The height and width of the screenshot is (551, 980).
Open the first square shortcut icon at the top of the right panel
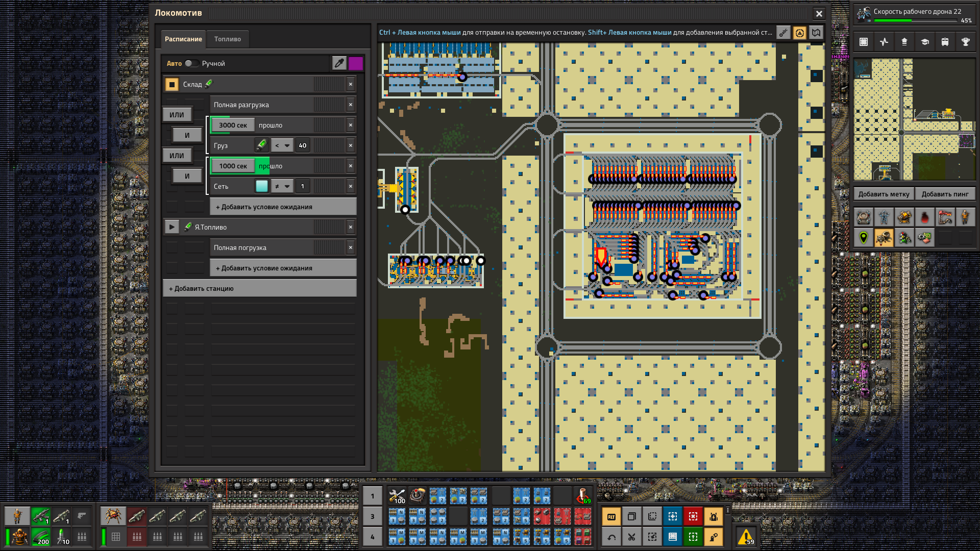point(864,42)
